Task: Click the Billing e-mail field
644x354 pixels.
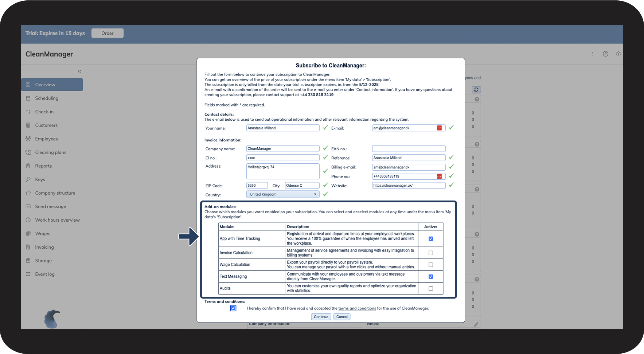Action: pos(409,167)
